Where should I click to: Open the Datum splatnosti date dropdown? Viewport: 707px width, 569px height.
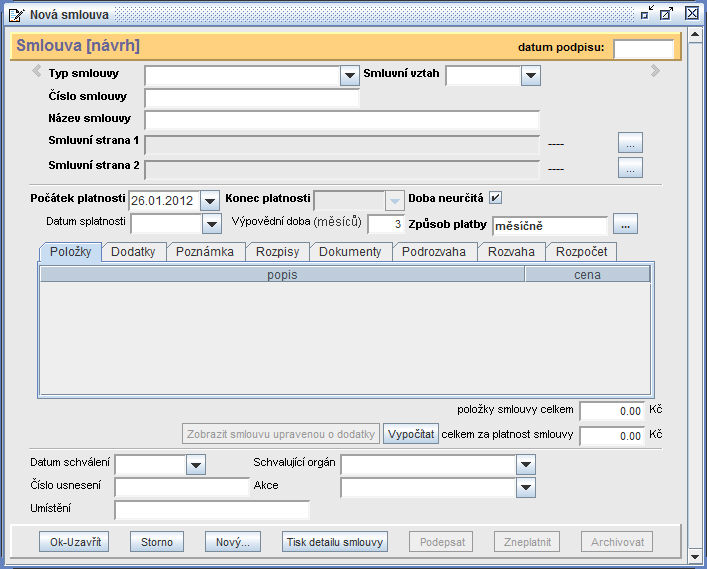click(211, 224)
